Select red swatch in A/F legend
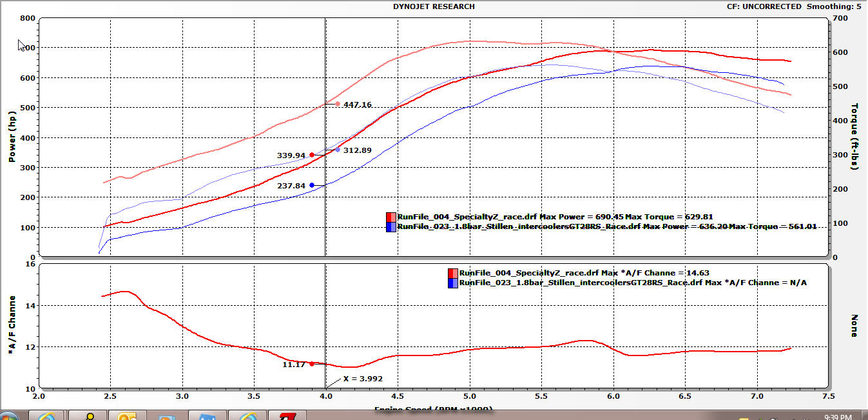 tap(453, 273)
